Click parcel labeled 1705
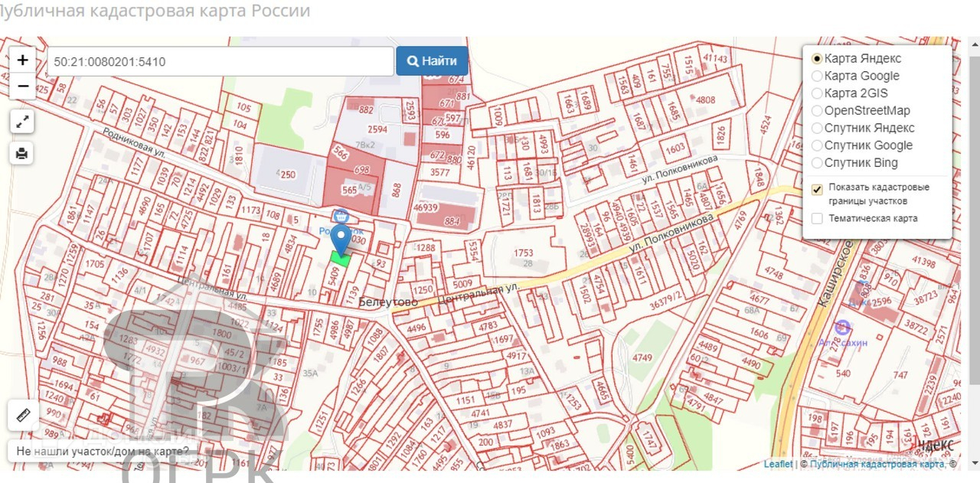 (x=95, y=263)
